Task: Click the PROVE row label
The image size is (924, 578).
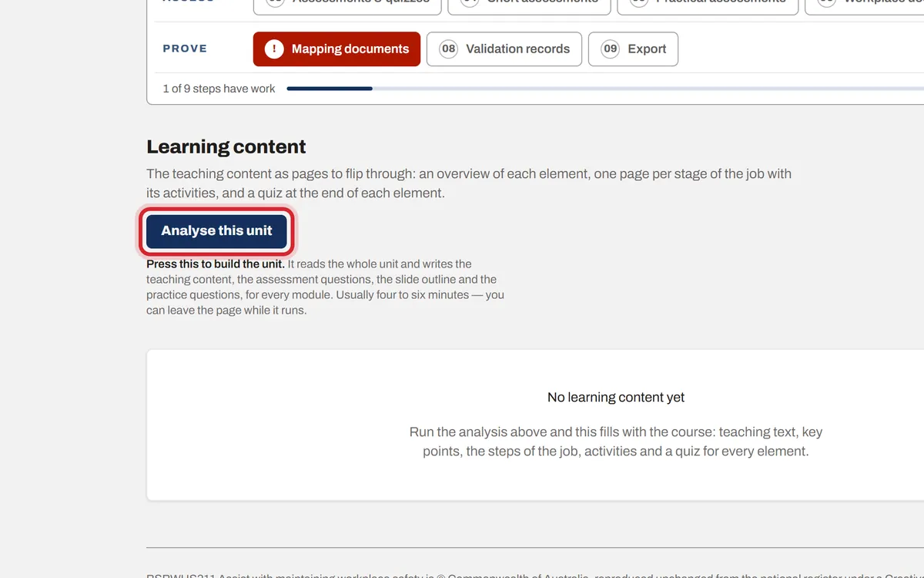Action: coord(185,49)
